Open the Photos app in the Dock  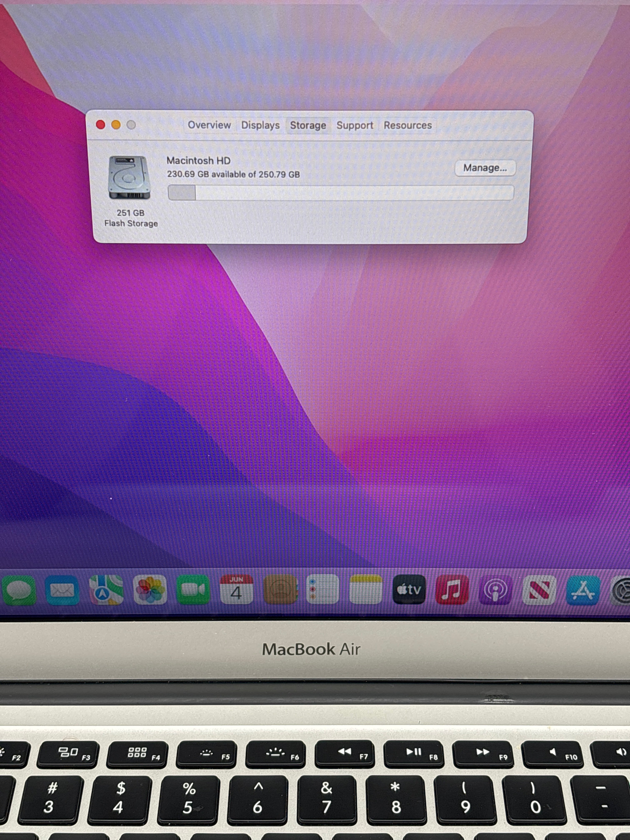click(150, 590)
